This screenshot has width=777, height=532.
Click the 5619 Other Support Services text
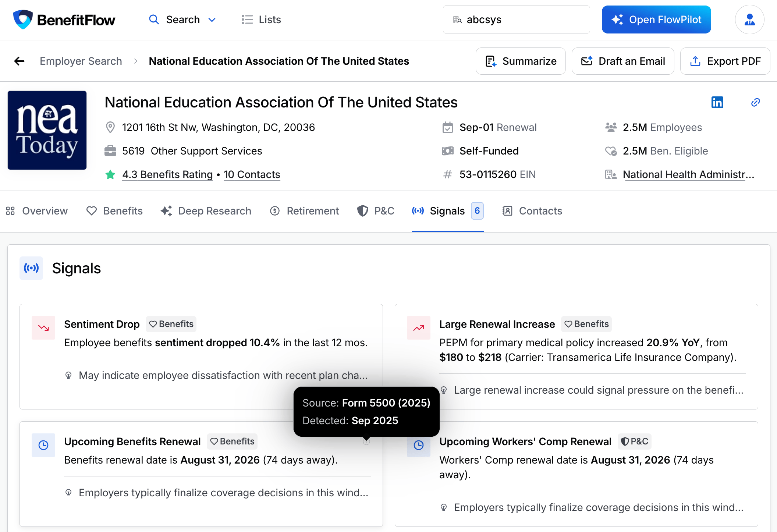[x=192, y=151]
